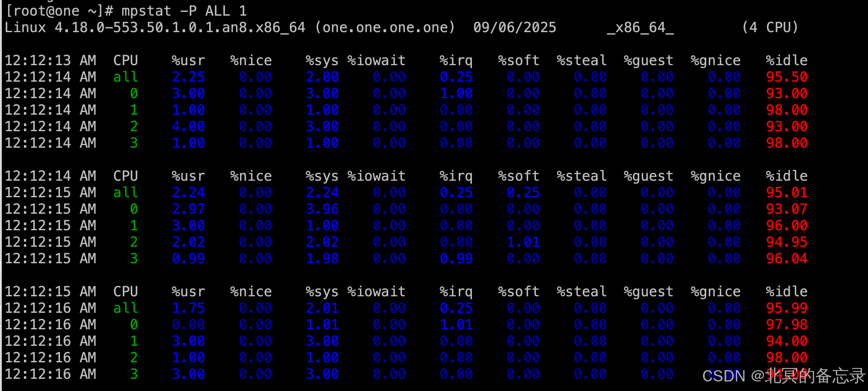Viewport: 868px width, 391px height.
Task: Click the %usr value '2.24' in the all row
Action: coord(188,192)
